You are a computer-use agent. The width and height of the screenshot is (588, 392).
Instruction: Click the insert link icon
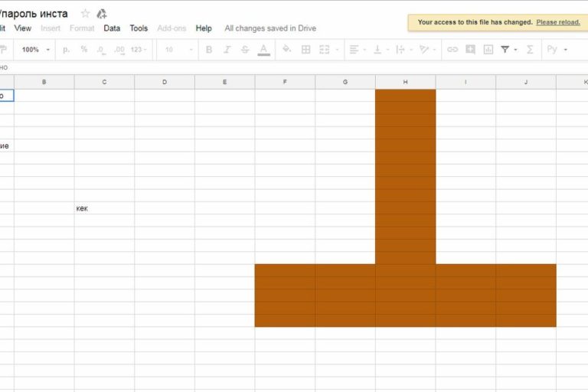pos(452,50)
